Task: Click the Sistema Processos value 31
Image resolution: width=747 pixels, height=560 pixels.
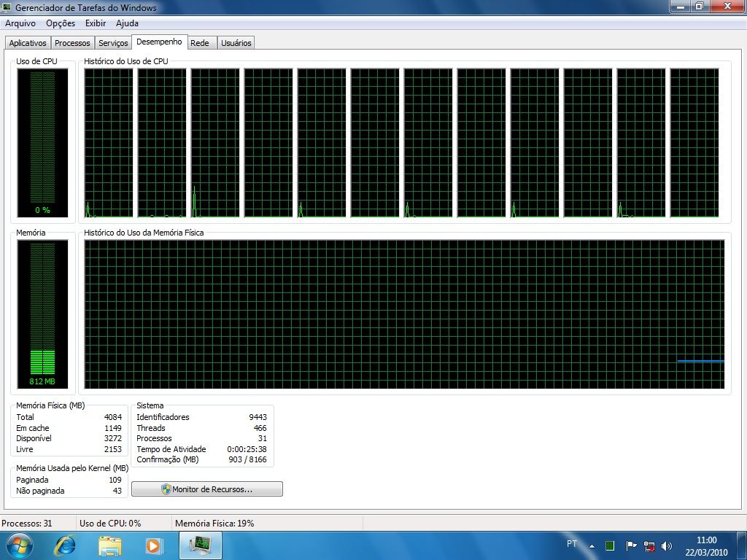Action: point(263,438)
